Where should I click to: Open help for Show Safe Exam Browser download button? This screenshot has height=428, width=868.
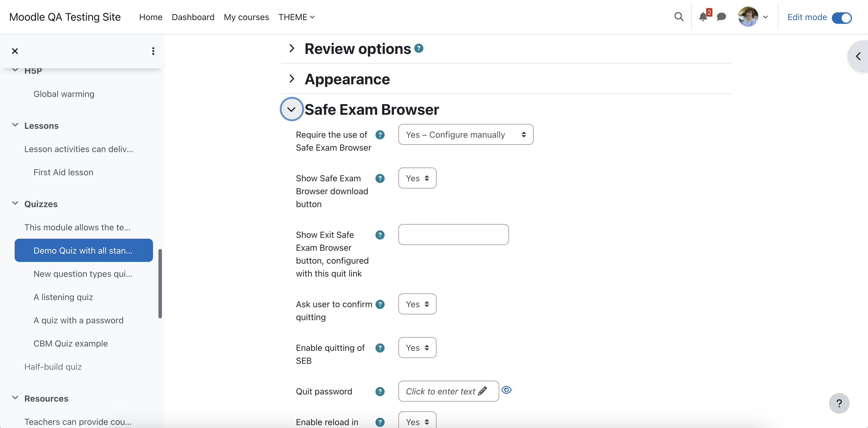point(380,178)
